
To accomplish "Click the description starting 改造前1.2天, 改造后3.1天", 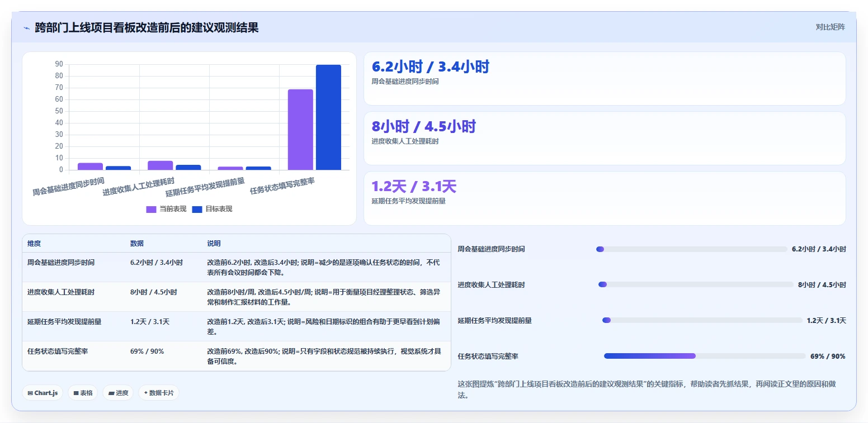I will click(324, 326).
